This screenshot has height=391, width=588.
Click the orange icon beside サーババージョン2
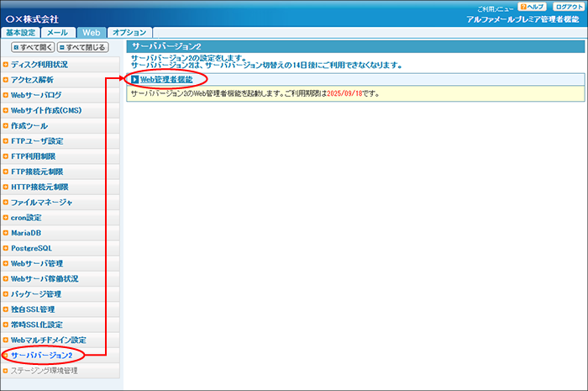click(6, 356)
